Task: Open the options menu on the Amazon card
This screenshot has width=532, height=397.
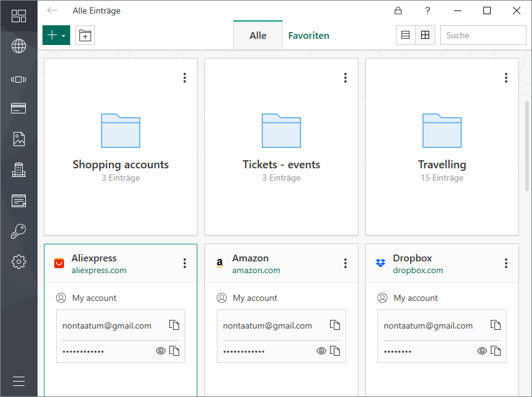Action: pos(345,263)
